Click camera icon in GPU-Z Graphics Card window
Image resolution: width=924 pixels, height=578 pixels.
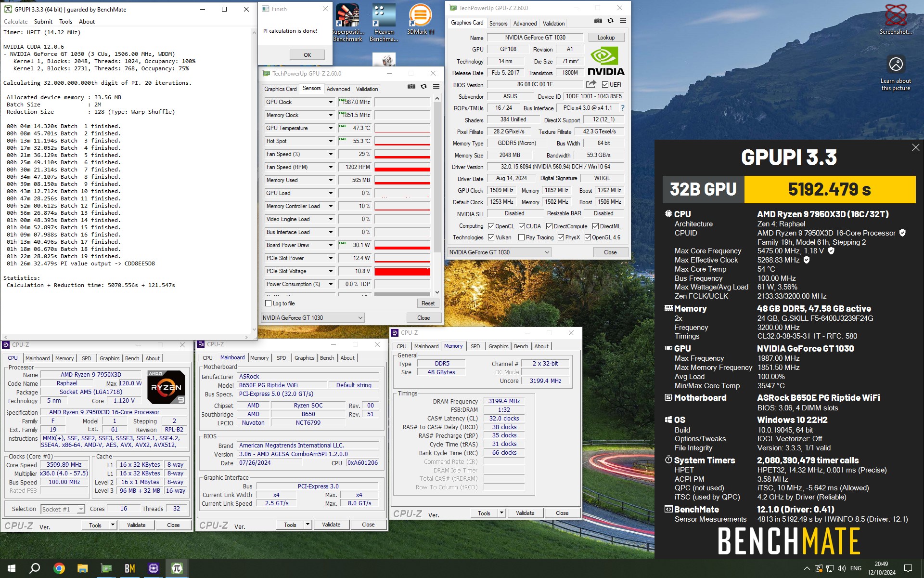(598, 21)
